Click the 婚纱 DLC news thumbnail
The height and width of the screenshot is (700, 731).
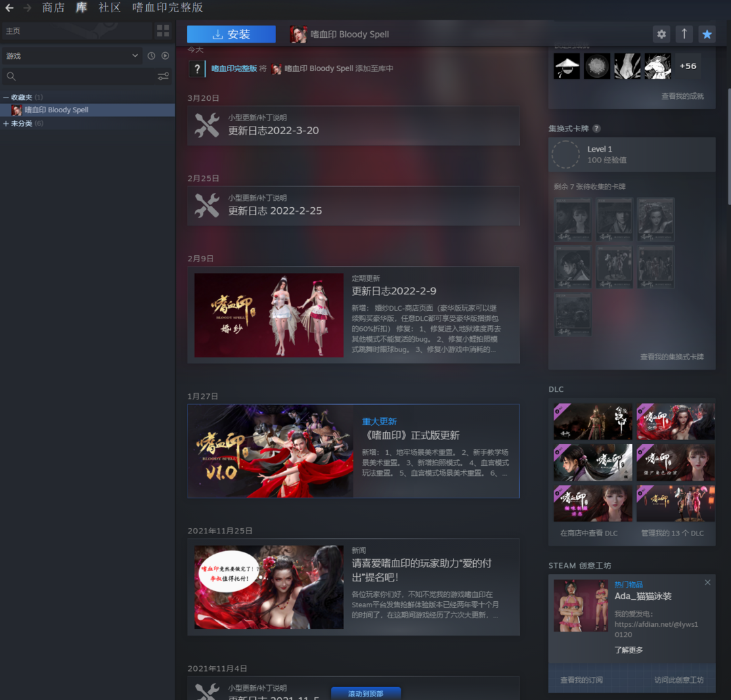(269, 315)
